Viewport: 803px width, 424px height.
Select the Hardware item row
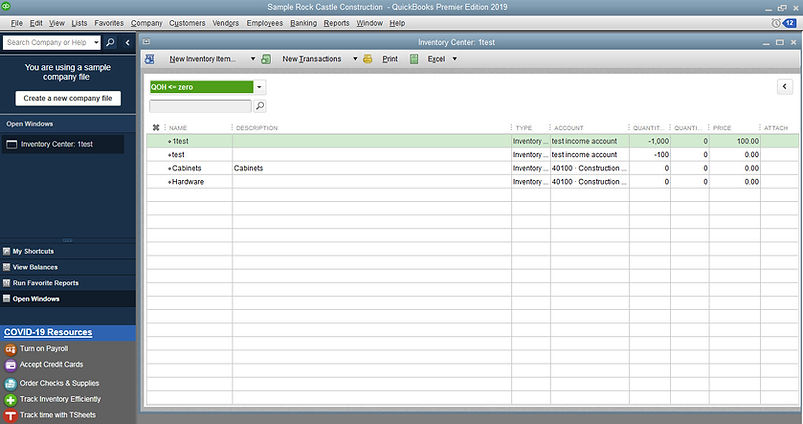click(472, 182)
